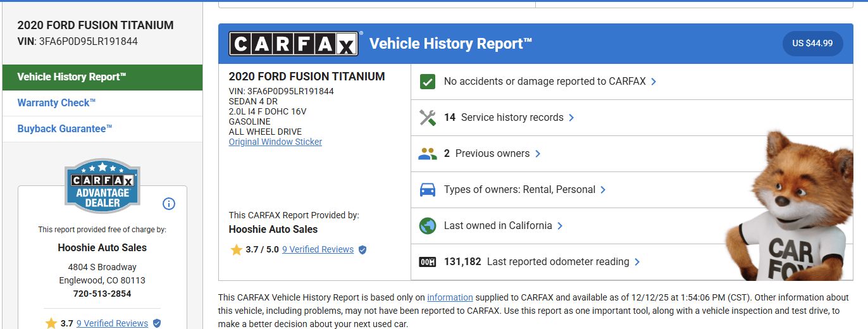Viewport: 868px width, 329px height.
Task: Click the US $44.99 price button
Action: [812, 44]
